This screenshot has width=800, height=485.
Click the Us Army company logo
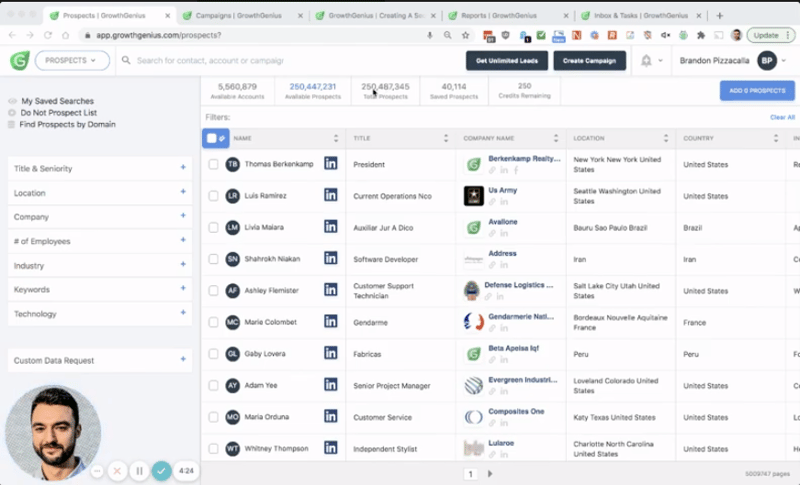coord(473,196)
